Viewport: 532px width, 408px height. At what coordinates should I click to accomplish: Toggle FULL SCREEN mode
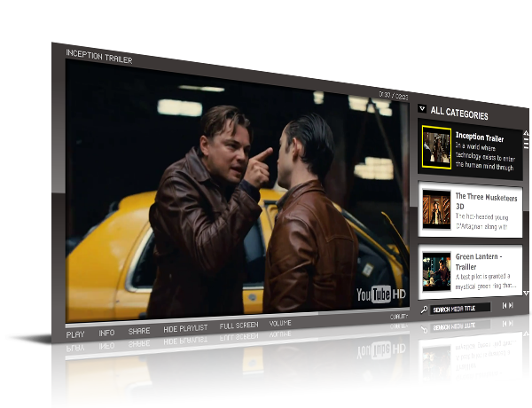(239, 326)
